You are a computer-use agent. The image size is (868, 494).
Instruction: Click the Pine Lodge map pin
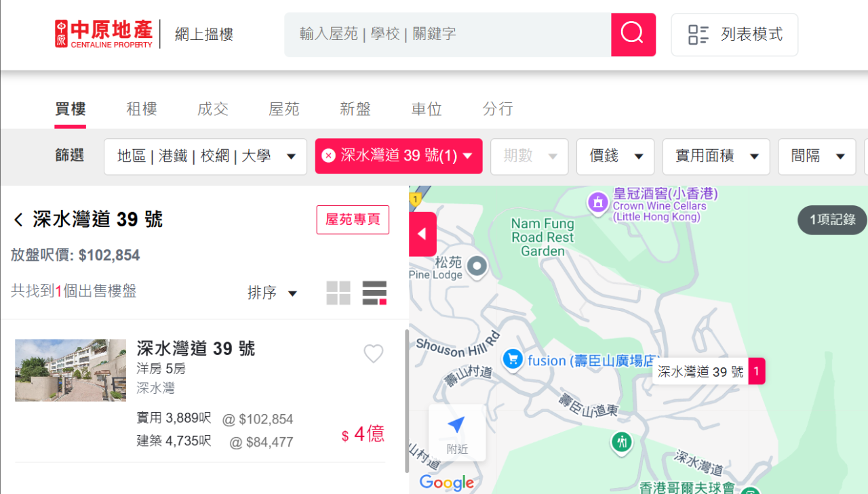tap(478, 266)
